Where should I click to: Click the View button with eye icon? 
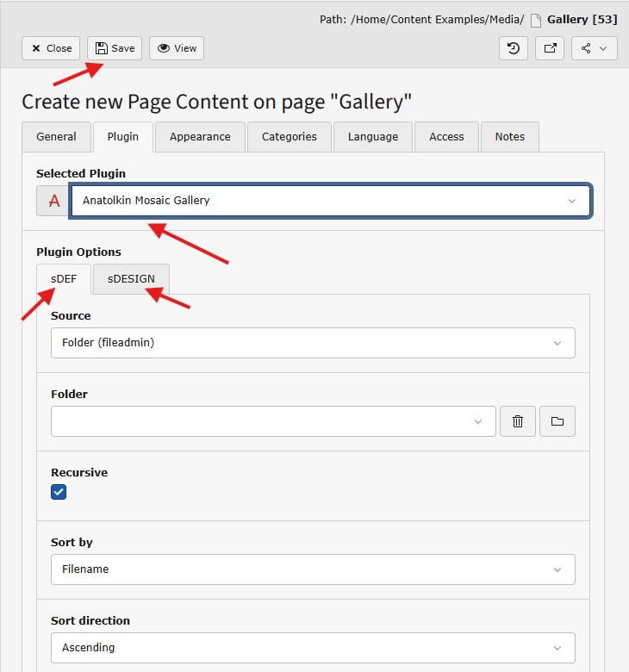click(x=177, y=48)
